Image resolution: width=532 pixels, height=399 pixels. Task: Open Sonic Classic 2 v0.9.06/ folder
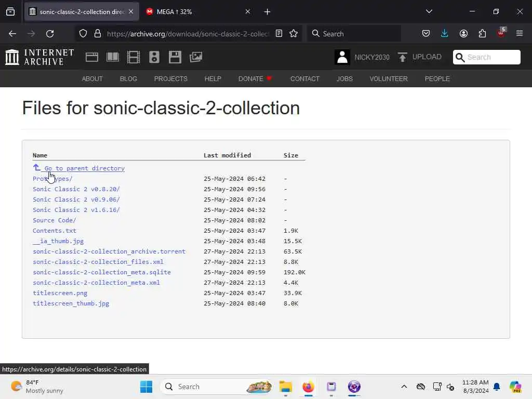point(76,199)
